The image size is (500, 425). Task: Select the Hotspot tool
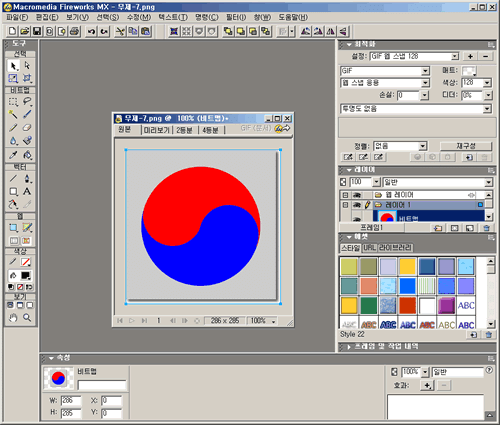[x=13, y=228]
